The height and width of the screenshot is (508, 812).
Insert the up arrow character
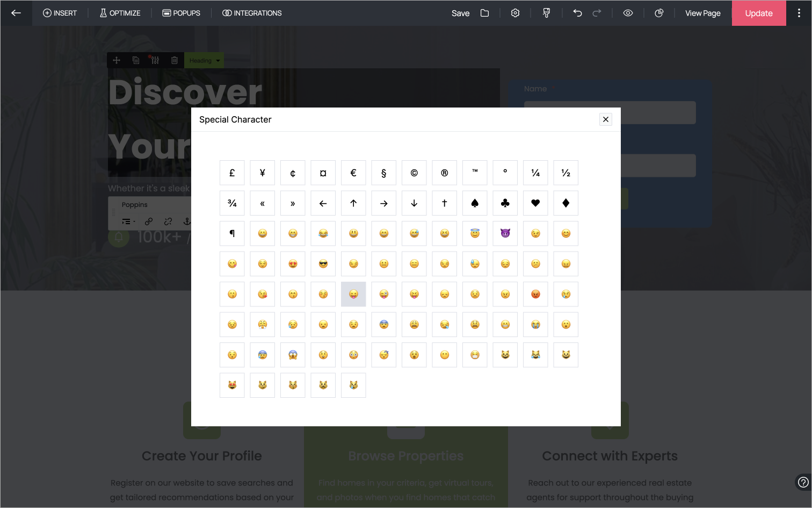(x=353, y=203)
